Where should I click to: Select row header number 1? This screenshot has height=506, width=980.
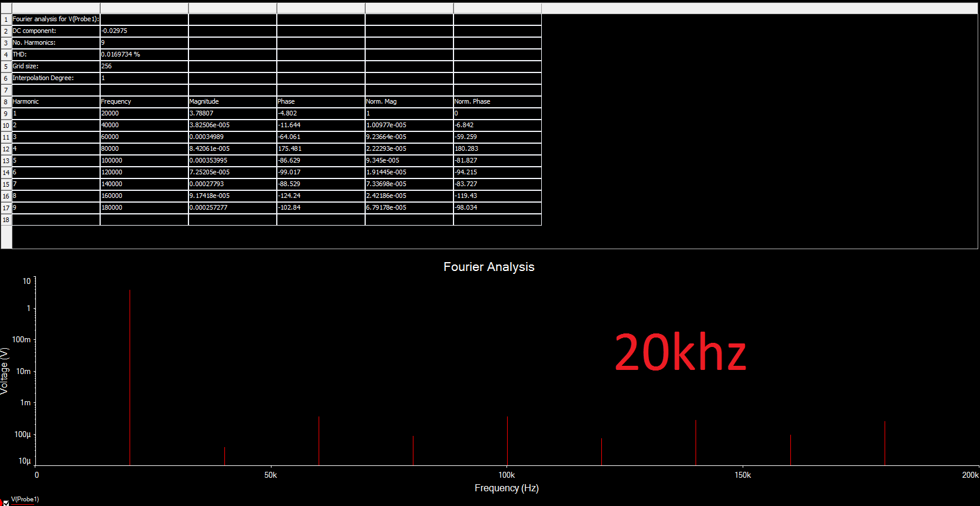coord(6,19)
